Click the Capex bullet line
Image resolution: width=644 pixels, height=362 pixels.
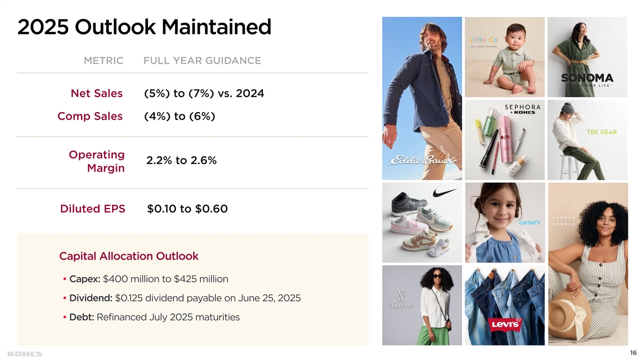click(146, 279)
